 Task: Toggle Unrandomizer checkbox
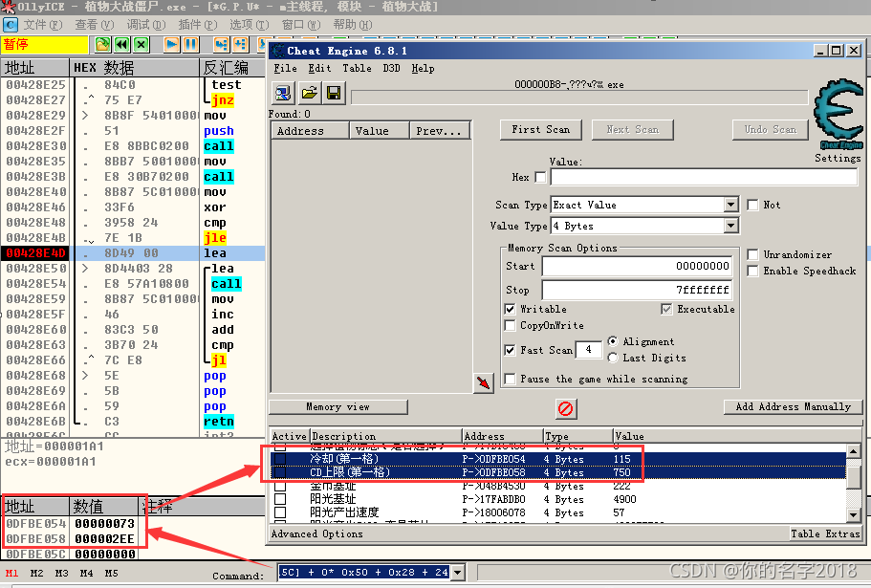pyautogui.click(x=752, y=254)
